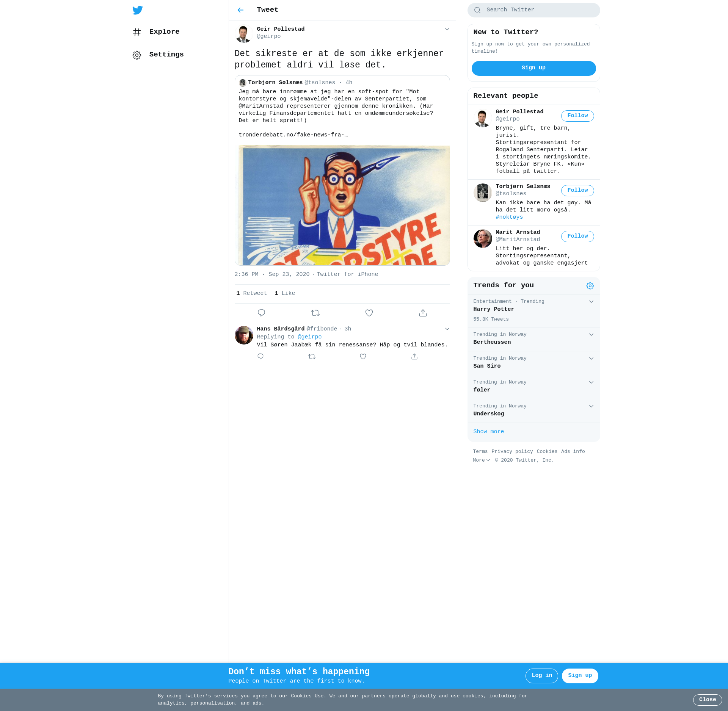
Task: Expand options chevron on Geir Pollestad's tweet
Action: coord(447,29)
